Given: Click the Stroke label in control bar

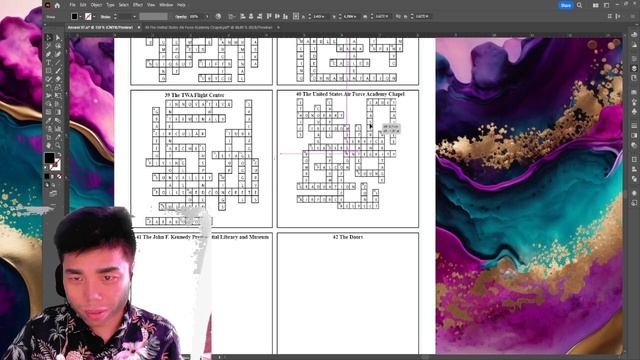Looking at the screenshot, I should 105,16.
